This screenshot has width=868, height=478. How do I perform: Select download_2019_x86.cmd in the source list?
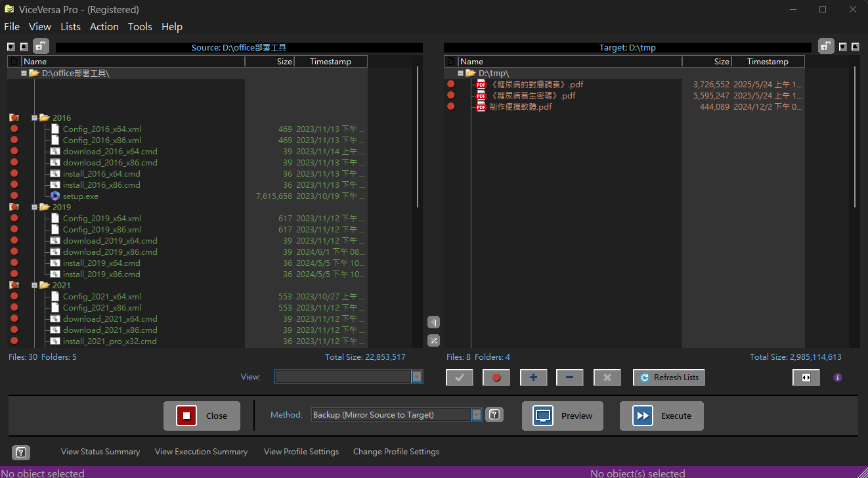(x=110, y=251)
